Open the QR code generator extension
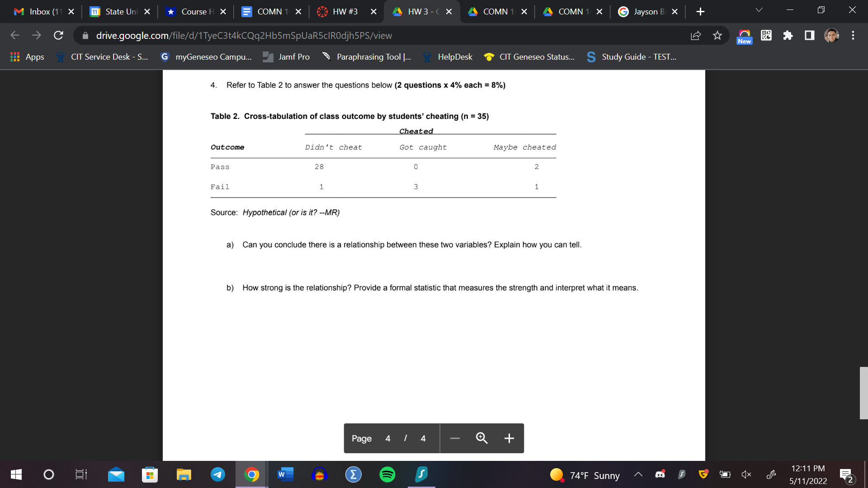The width and height of the screenshot is (868, 488). (x=766, y=35)
